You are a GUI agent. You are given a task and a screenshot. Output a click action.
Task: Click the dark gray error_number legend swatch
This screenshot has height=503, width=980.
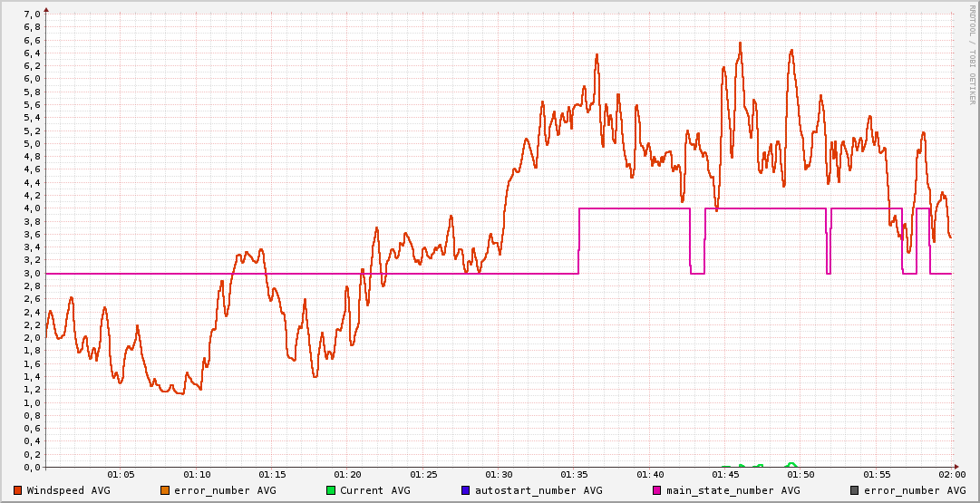click(x=854, y=490)
